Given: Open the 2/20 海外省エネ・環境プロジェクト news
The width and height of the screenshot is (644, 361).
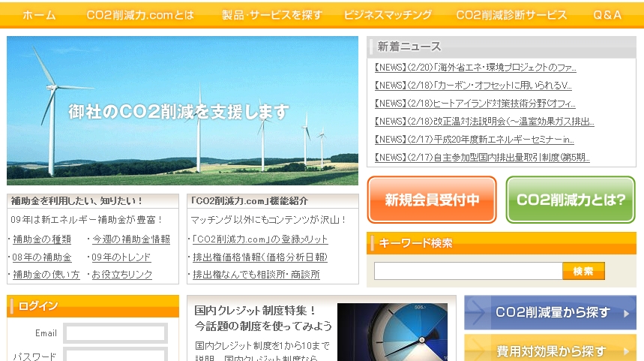Looking at the screenshot, I should tap(475, 68).
